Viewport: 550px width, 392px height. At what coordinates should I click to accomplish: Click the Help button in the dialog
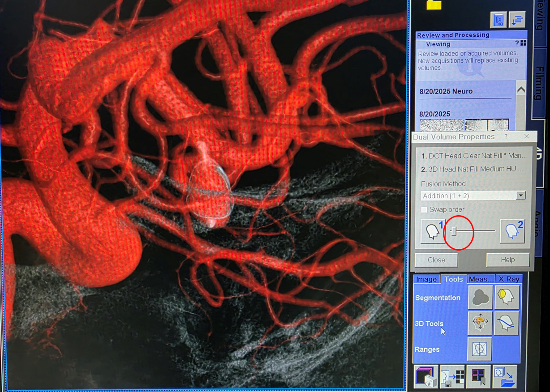[x=508, y=260]
